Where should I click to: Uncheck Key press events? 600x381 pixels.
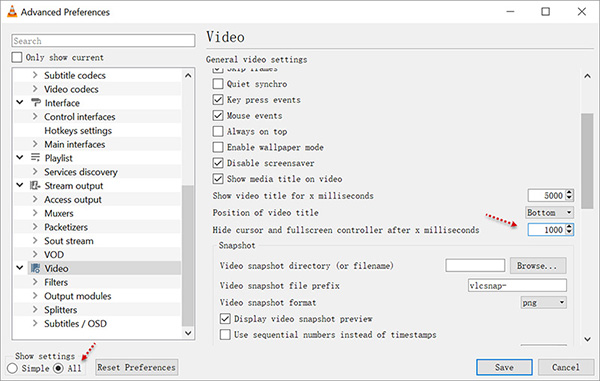(x=218, y=100)
